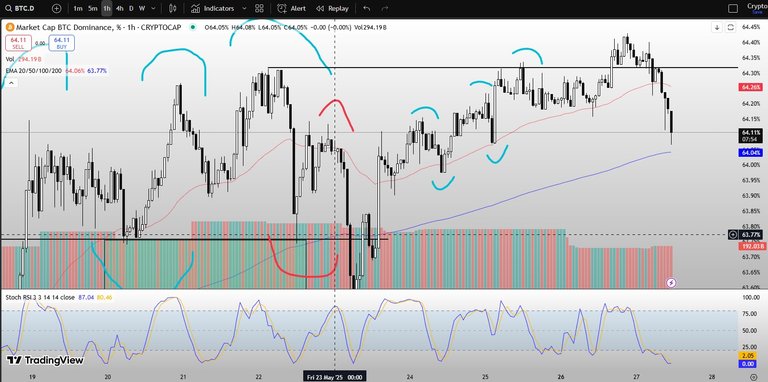This screenshot has height=382, width=768.
Task: Click the down arrow chart control
Action: point(717,27)
